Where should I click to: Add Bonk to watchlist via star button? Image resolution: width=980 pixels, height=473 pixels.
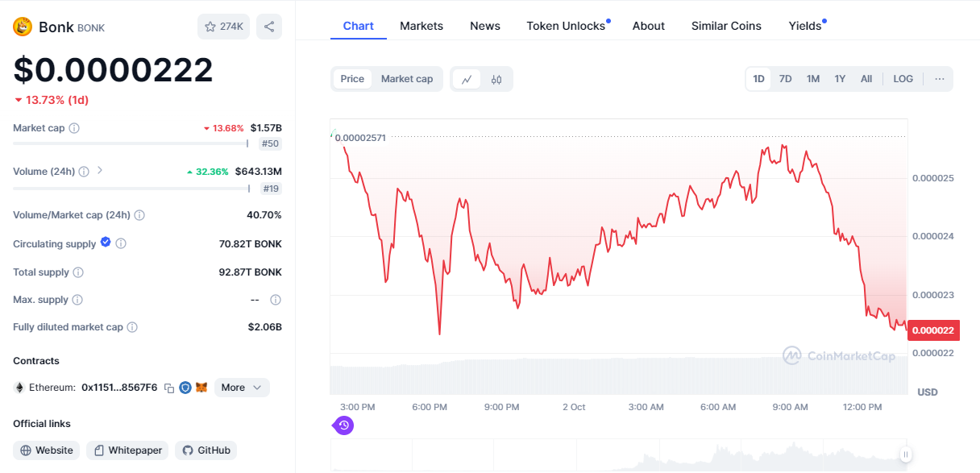click(224, 27)
